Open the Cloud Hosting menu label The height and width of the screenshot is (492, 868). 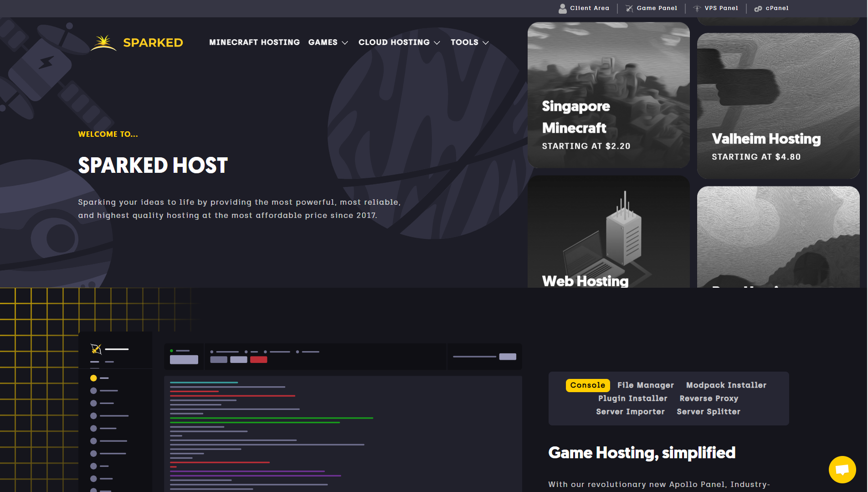pyautogui.click(x=394, y=42)
